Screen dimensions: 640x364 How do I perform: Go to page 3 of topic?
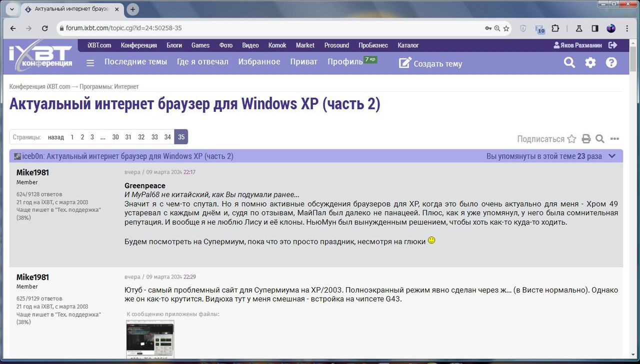(92, 137)
